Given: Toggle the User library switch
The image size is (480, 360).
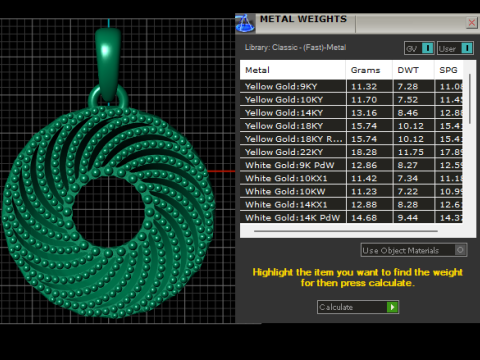Looking at the screenshot, I should pyautogui.click(x=455, y=48).
